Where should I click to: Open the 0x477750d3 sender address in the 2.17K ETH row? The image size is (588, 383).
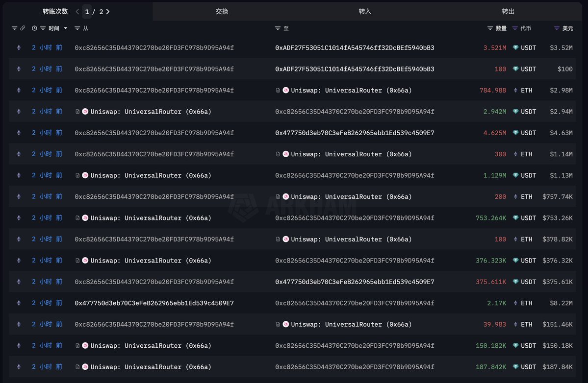coord(154,303)
